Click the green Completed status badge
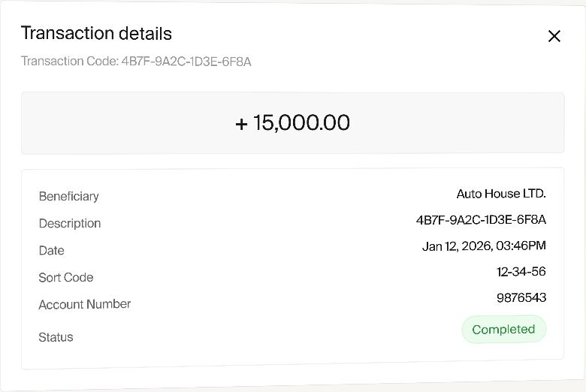This screenshot has width=586, height=392. coord(503,330)
